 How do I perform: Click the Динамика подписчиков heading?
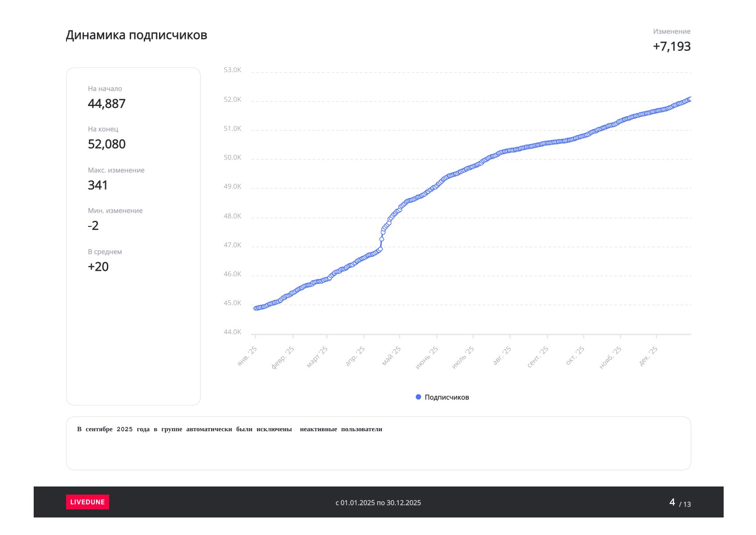tap(137, 35)
